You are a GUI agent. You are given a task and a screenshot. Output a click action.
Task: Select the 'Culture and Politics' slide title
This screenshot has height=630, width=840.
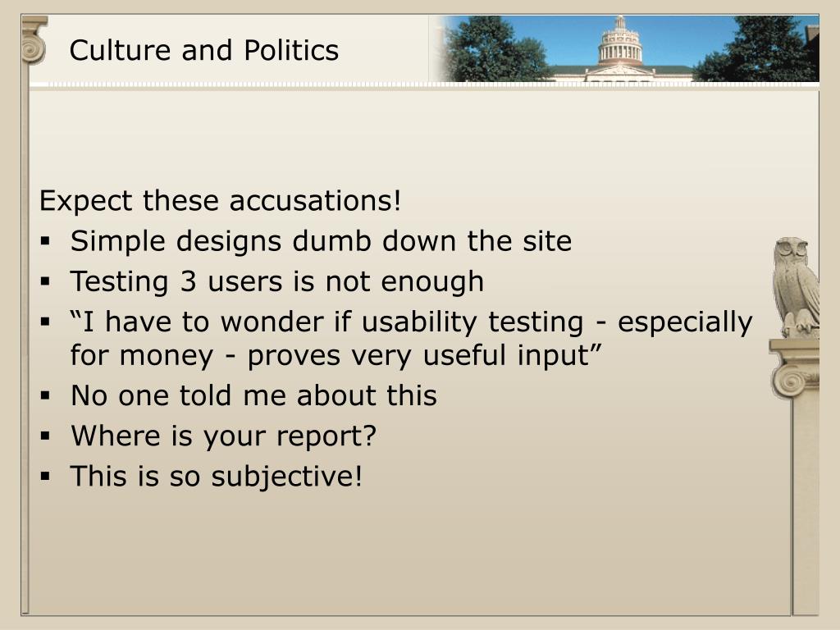coord(204,50)
